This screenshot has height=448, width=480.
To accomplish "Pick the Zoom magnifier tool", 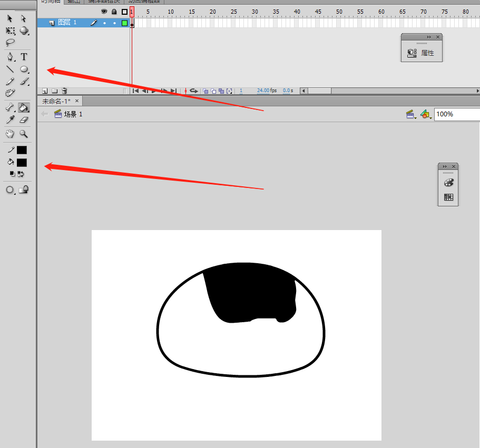I will click(24, 134).
